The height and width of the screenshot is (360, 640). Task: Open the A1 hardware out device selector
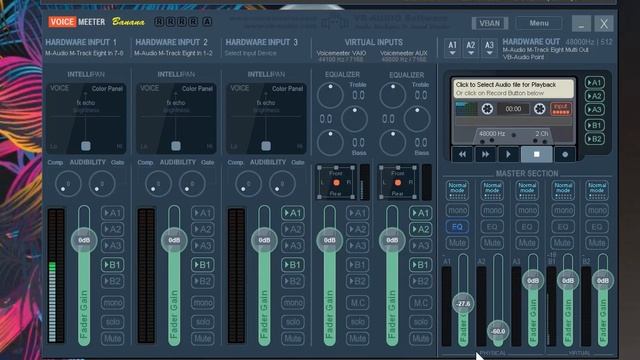452,48
